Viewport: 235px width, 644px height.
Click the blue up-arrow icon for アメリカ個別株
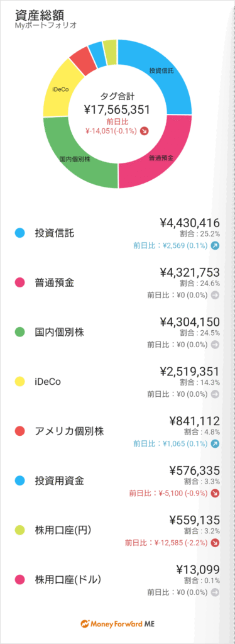[215, 443]
